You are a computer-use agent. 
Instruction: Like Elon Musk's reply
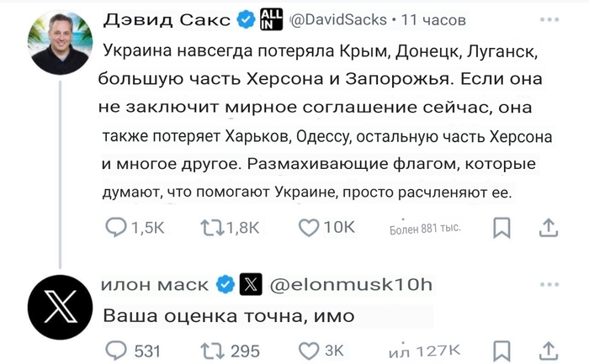coord(310,351)
